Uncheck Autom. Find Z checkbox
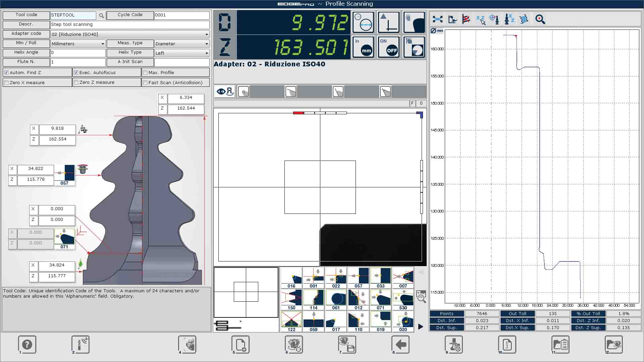 point(6,72)
